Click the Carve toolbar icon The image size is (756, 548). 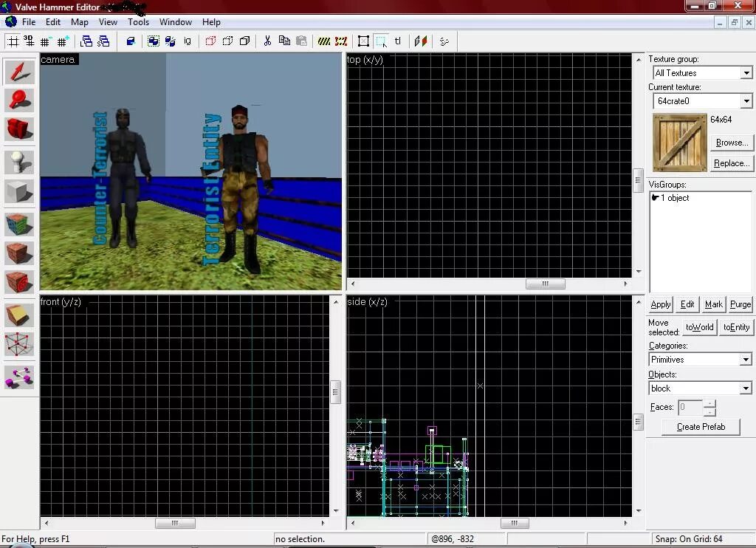tap(131, 41)
